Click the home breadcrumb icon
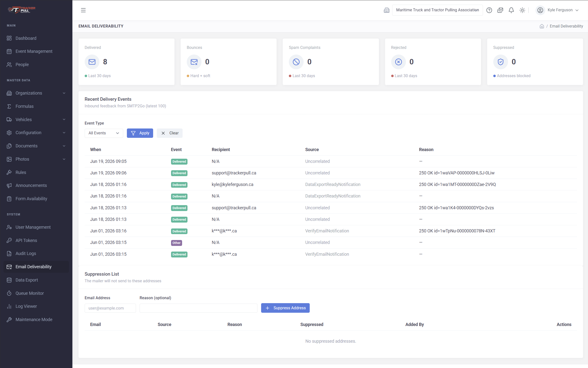 pyautogui.click(x=542, y=26)
